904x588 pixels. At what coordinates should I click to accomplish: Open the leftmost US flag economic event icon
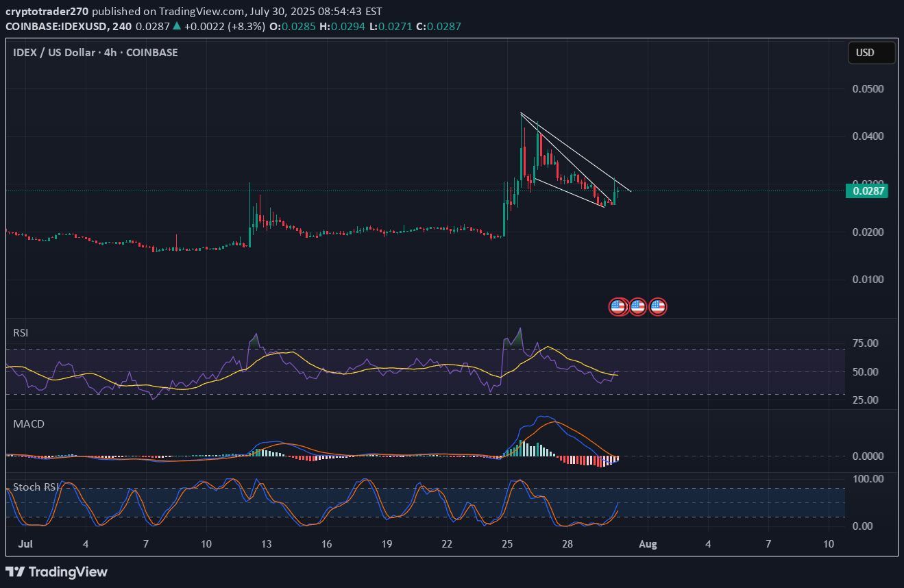(618, 306)
